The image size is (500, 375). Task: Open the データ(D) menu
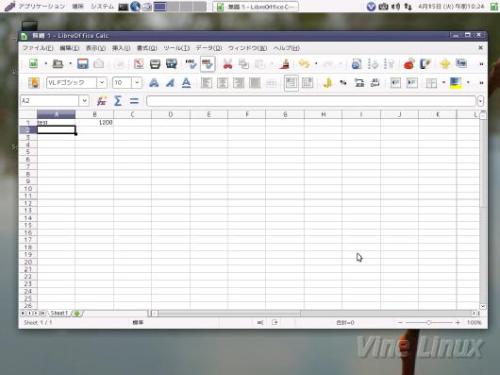tap(208, 48)
